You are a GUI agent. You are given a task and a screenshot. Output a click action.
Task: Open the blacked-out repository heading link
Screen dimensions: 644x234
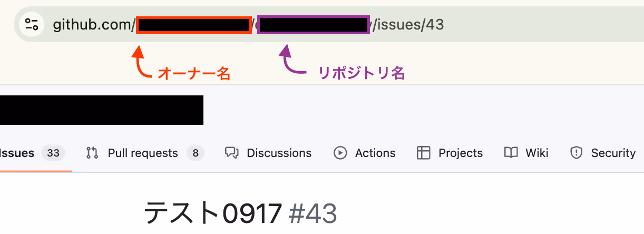[102, 110]
